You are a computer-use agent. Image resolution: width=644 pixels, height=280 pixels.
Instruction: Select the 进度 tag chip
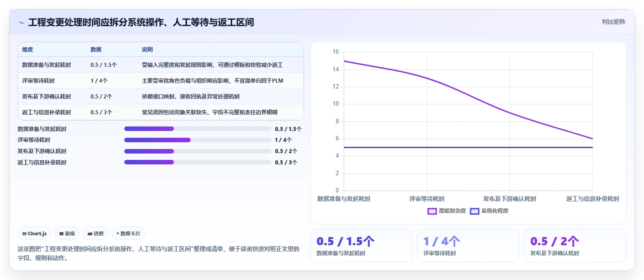click(x=95, y=233)
